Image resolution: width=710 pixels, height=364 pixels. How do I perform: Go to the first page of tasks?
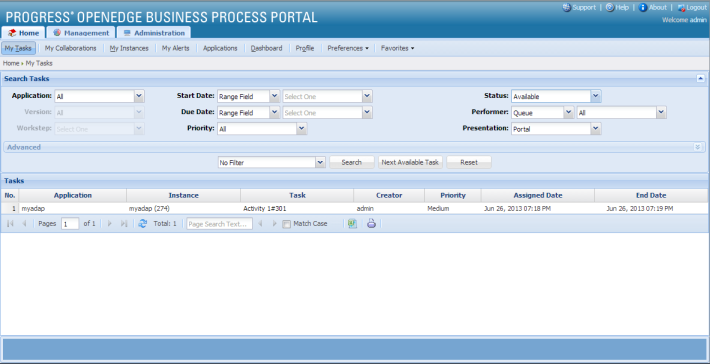tap(10, 224)
